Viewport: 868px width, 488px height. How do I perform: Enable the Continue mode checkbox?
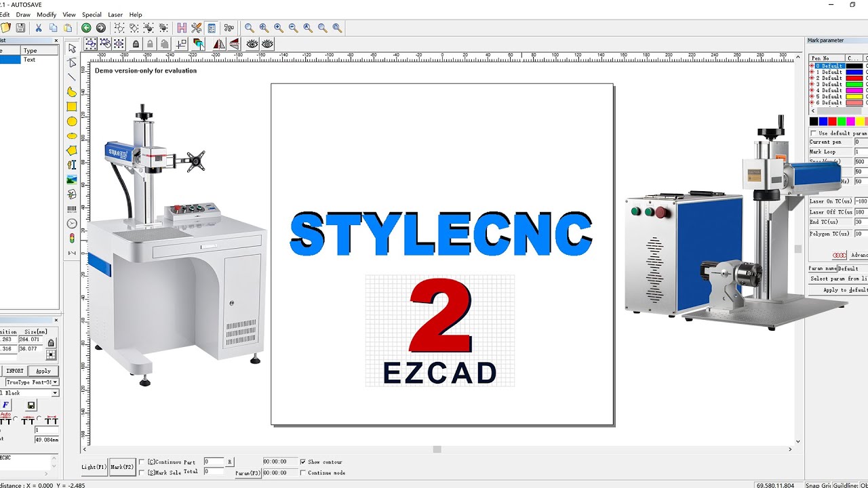302,472
